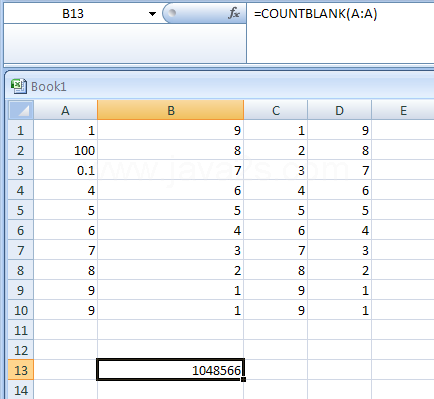Click cell C9 containing 9
434x399 pixels.
[276, 290]
